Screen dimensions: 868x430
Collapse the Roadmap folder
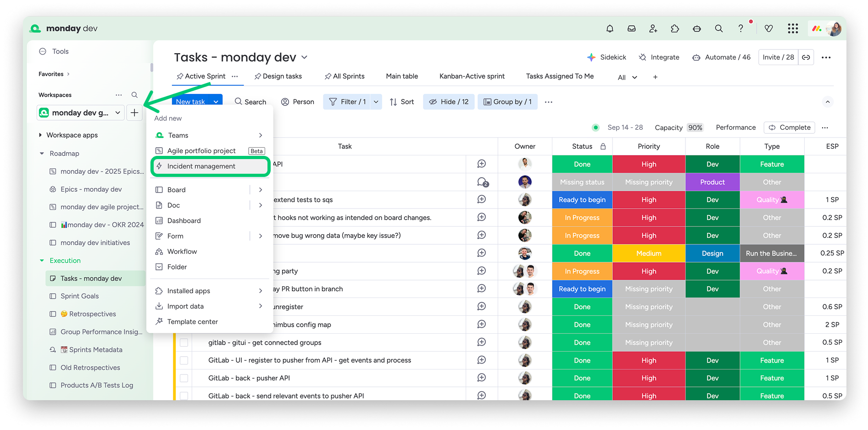[42, 154]
